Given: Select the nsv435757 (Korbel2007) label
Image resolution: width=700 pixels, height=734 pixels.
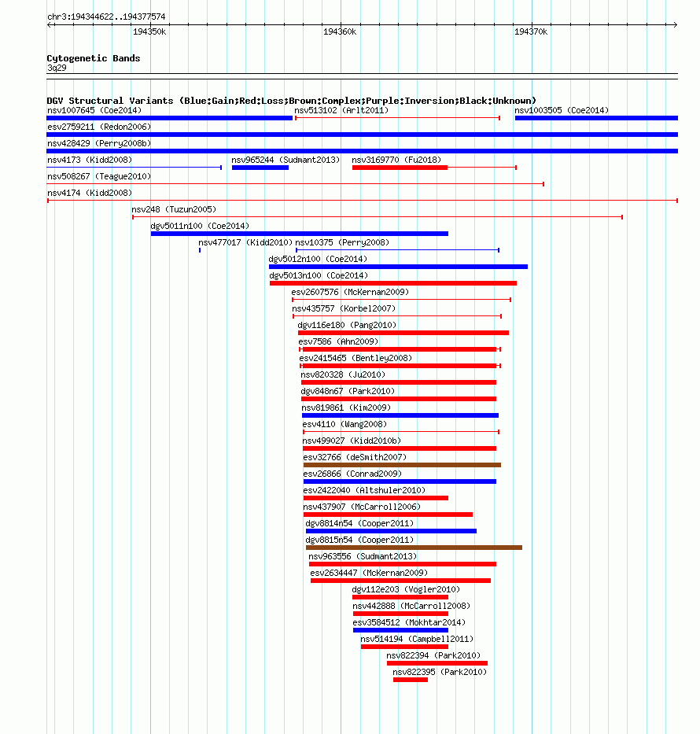Looking at the screenshot, I should tap(344, 308).
